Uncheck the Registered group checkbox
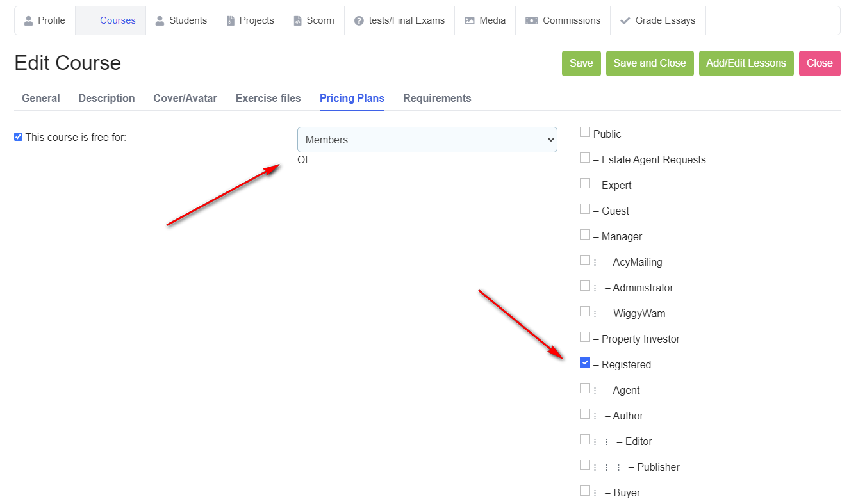The height and width of the screenshot is (504, 849). (585, 363)
